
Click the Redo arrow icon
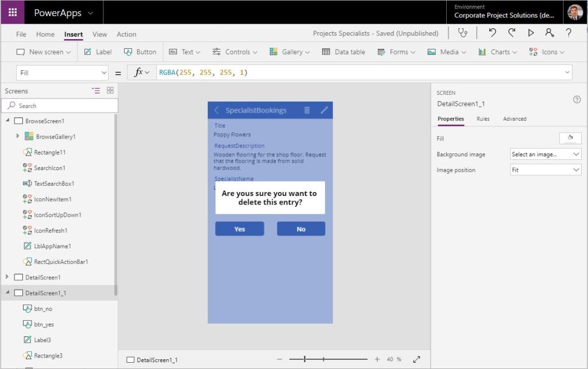pyautogui.click(x=511, y=33)
